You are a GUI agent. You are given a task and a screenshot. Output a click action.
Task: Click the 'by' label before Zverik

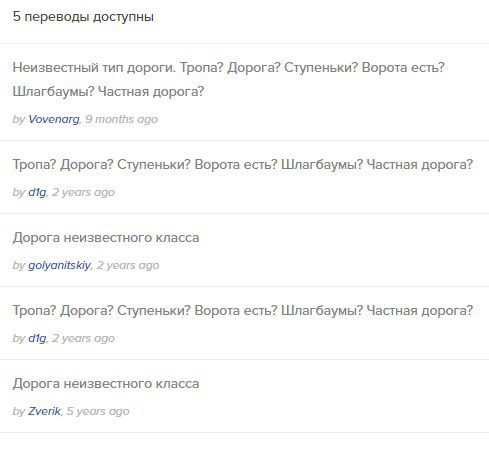[19, 411]
